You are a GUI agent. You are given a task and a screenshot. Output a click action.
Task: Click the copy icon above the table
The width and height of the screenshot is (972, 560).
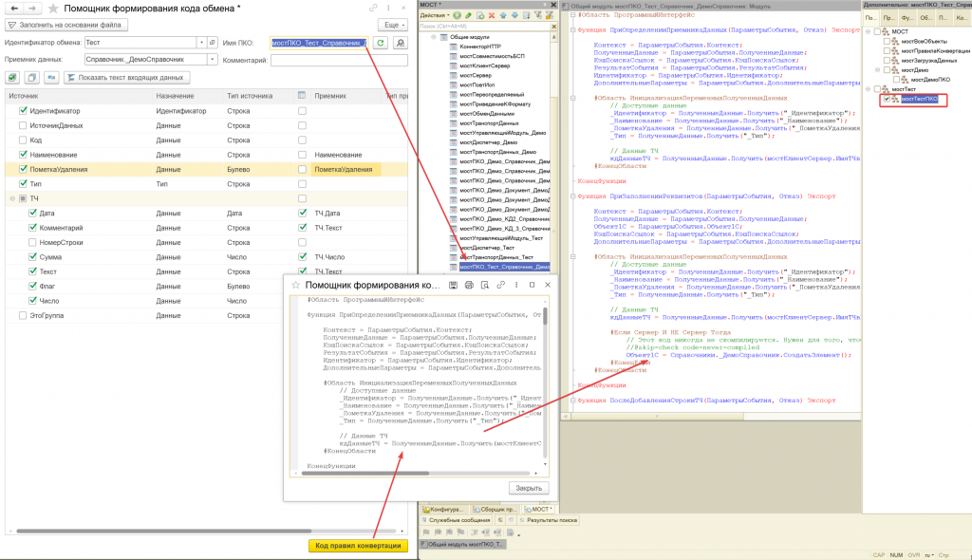(x=32, y=77)
